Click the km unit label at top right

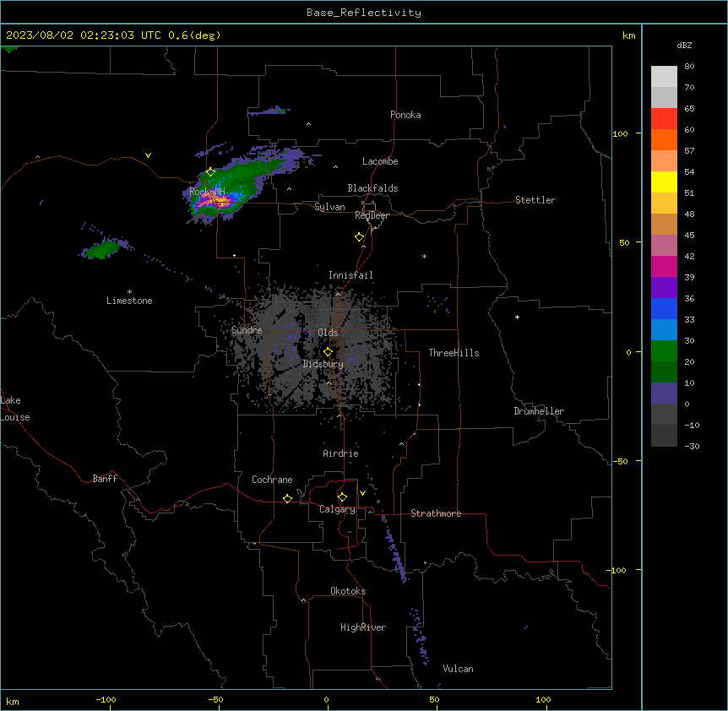pyautogui.click(x=628, y=35)
